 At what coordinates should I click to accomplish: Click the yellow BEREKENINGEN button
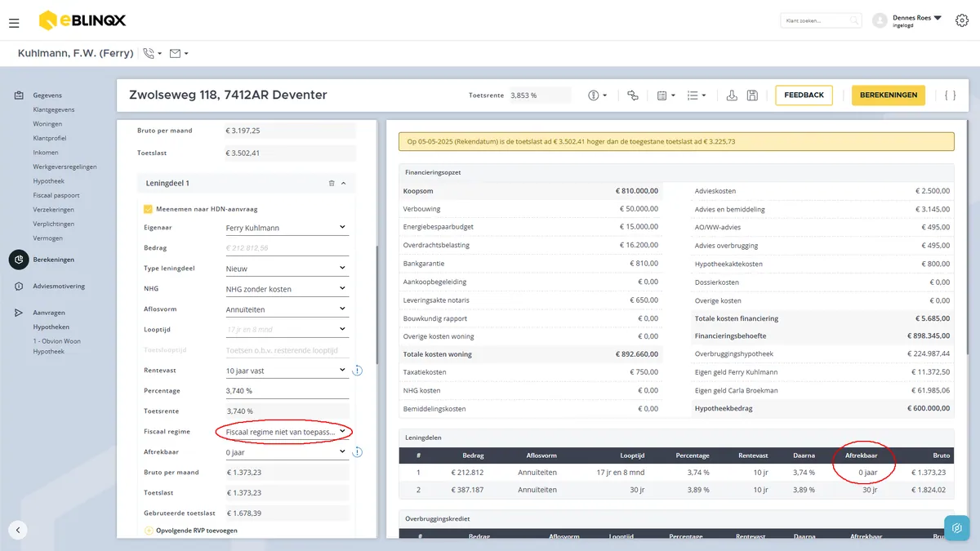point(889,96)
